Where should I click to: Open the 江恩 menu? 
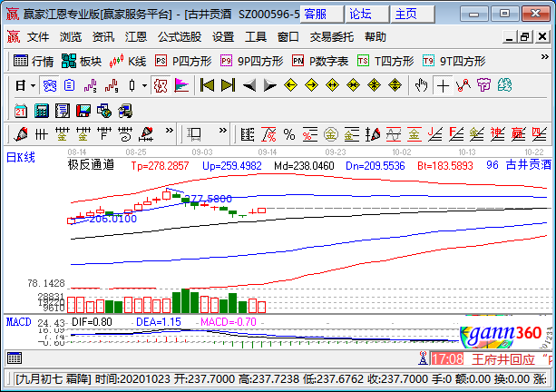tap(135, 37)
